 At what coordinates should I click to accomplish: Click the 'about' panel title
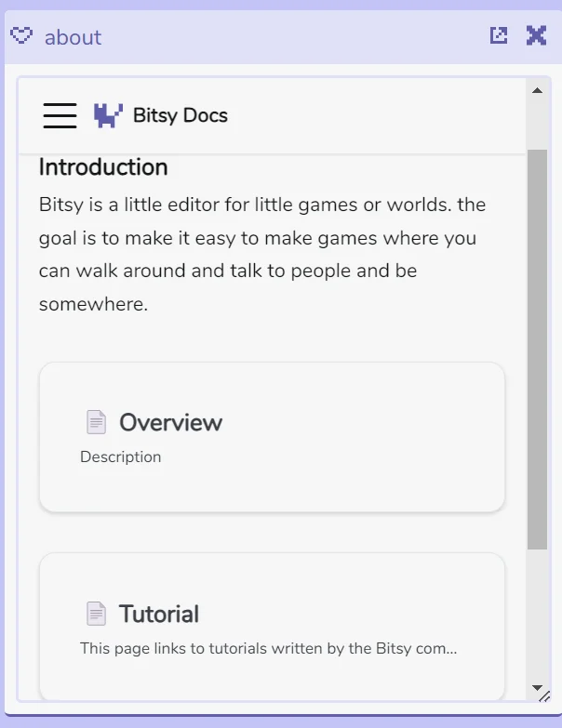[73, 37]
